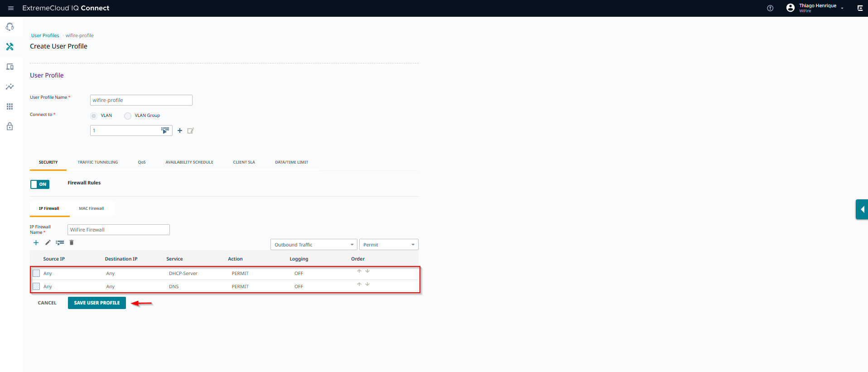Toggle the Firewall Rules ON switch

(40, 184)
